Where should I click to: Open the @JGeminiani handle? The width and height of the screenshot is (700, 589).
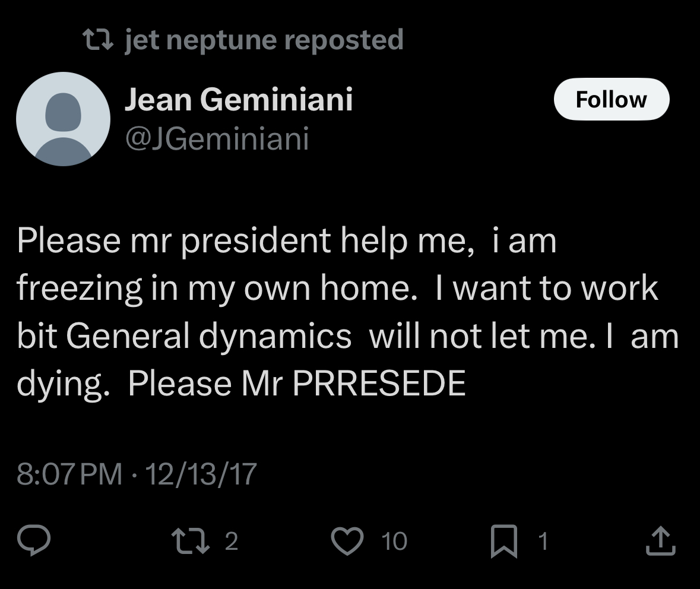point(217,138)
